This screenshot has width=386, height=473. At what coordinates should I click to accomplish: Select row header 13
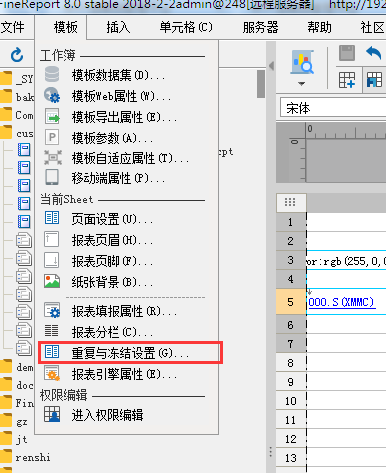(290, 458)
